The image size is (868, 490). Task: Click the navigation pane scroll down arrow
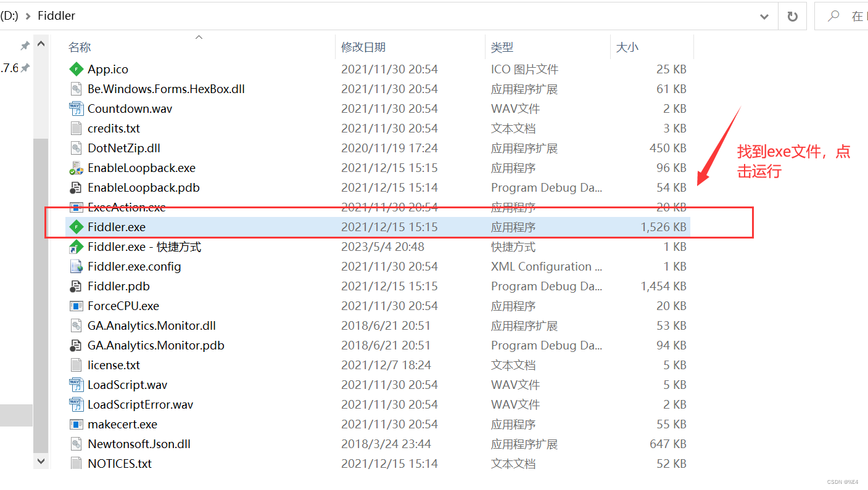41,460
